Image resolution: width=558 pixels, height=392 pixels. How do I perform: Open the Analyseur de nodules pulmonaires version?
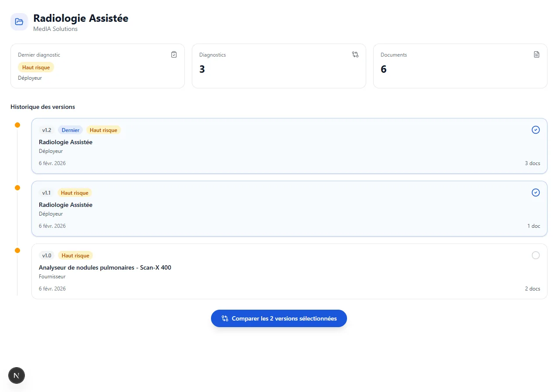105,267
